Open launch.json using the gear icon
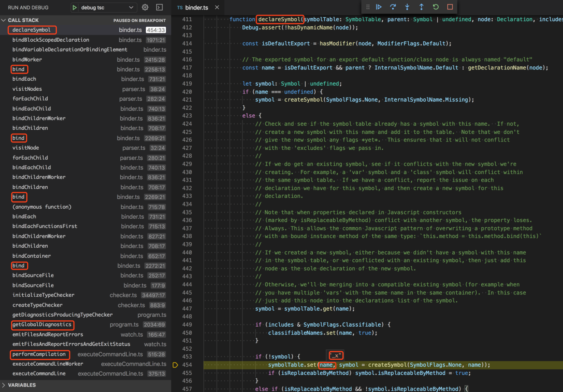 [x=145, y=8]
